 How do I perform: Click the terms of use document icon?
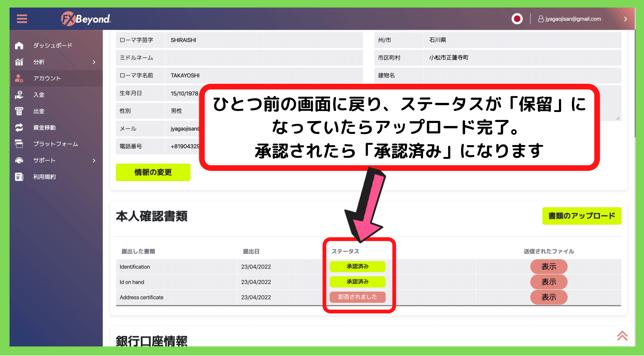(19, 177)
